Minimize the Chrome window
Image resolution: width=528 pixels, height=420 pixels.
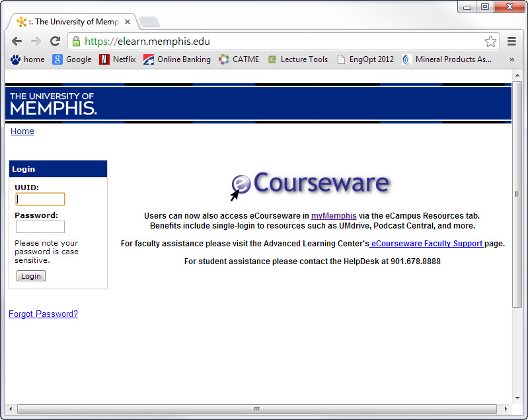click(467, 7)
